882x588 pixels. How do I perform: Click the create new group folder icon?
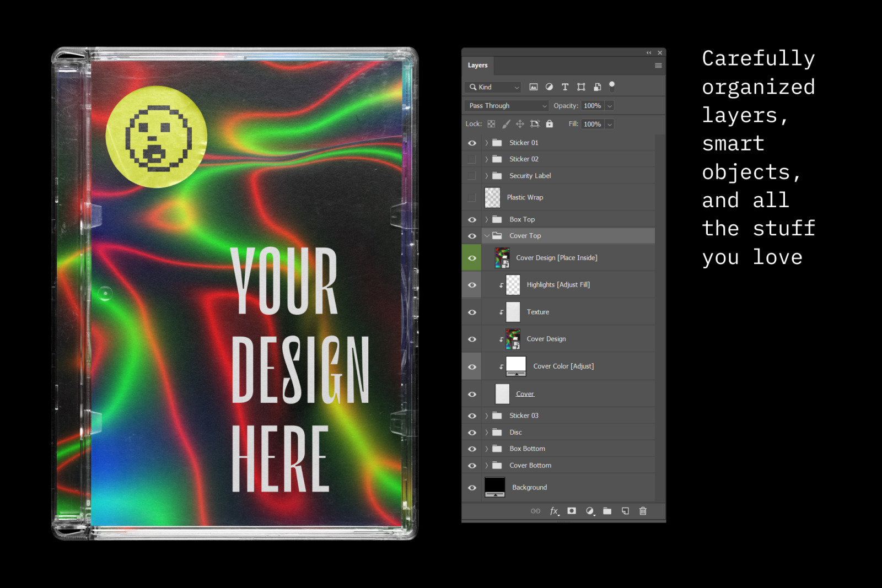607,511
